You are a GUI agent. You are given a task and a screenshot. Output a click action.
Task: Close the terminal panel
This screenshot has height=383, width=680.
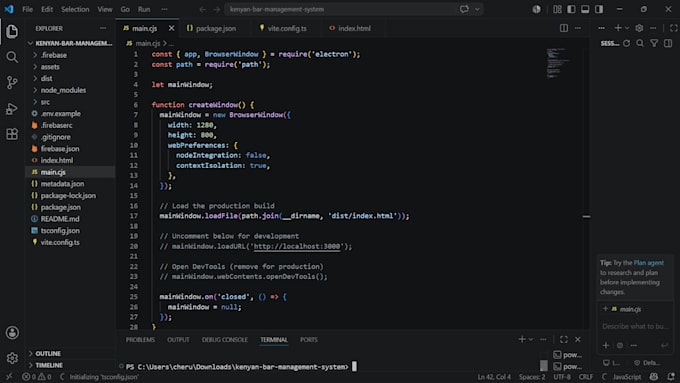[x=578, y=339]
